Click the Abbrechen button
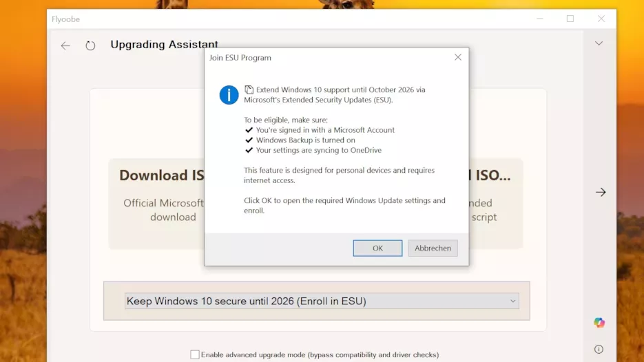644x362 pixels. pyautogui.click(x=433, y=248)
